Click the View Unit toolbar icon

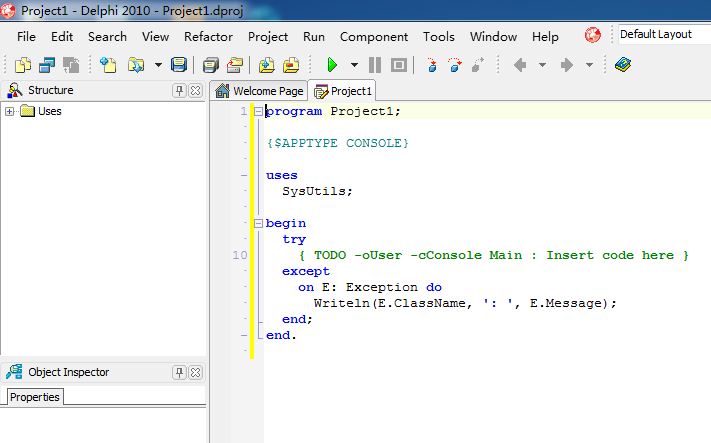pos(47,65)
